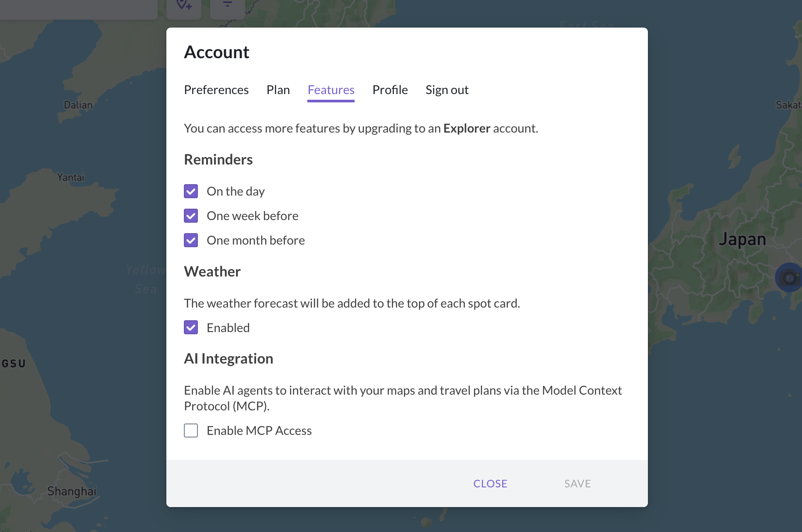Uncheck the On the day reminder
The image size is (802, 532).
pyautogui.click(x=191, y=191)
